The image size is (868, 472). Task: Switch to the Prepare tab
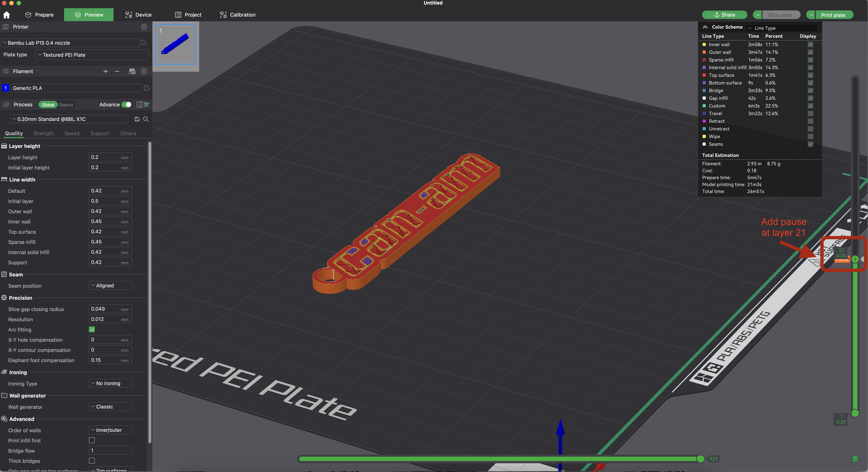[39, 15]
